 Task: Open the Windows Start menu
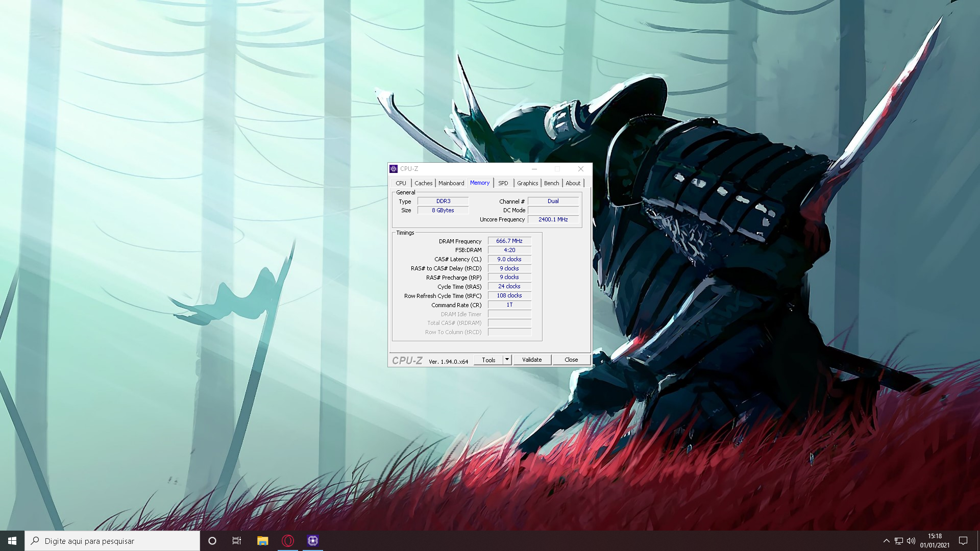coord(12,541)
